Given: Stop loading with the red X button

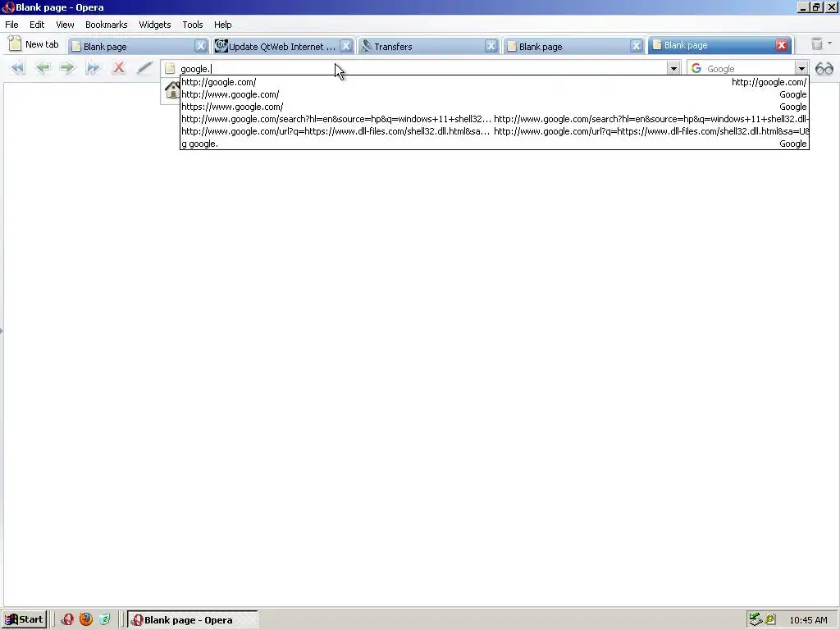Looking at the screenshot, I should [x=118, y=68].
